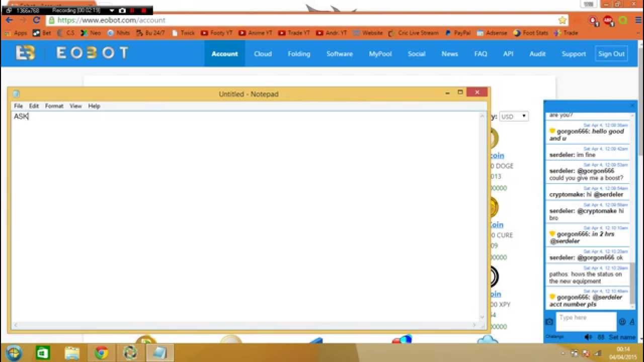Open Chrome from the taskbar
The width and height of the screenshot is (644, 362).
coord(101,353)
